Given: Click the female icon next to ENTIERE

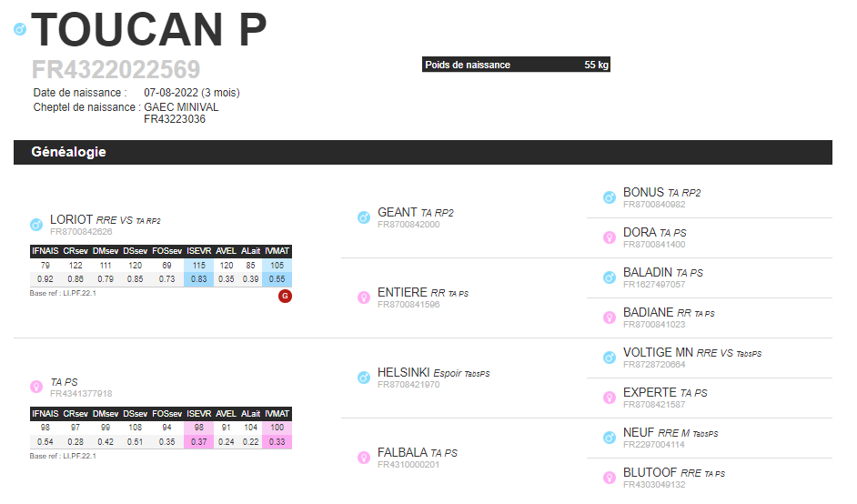Looking at the screenshot, I should (364, 297).
